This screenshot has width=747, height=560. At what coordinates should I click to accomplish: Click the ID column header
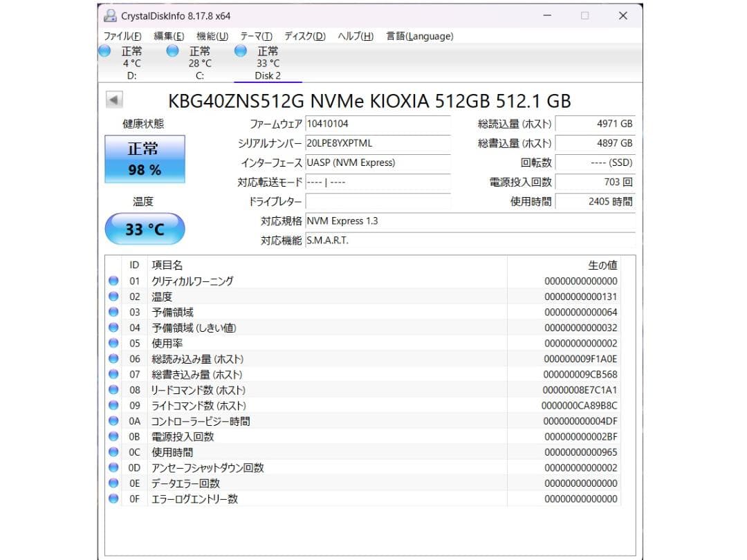click(x=134, y=265)
